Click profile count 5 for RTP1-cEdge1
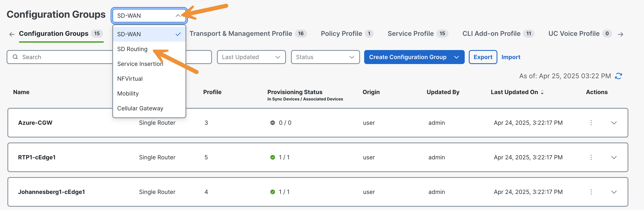The height and width of the screenshot is (210, 644). [206, 157]
